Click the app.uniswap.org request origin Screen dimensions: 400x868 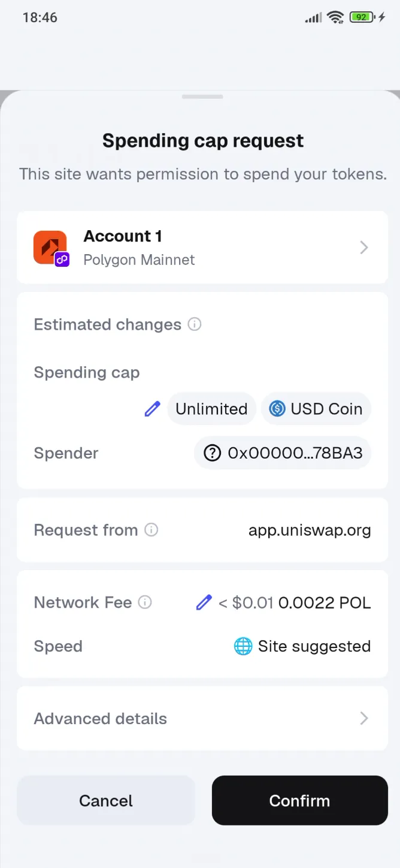(x=310, y=529)
